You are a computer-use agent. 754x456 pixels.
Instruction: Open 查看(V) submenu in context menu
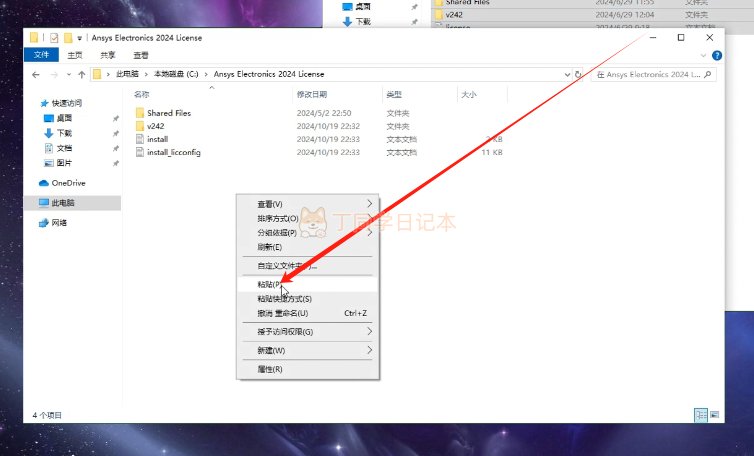point(307,204)
